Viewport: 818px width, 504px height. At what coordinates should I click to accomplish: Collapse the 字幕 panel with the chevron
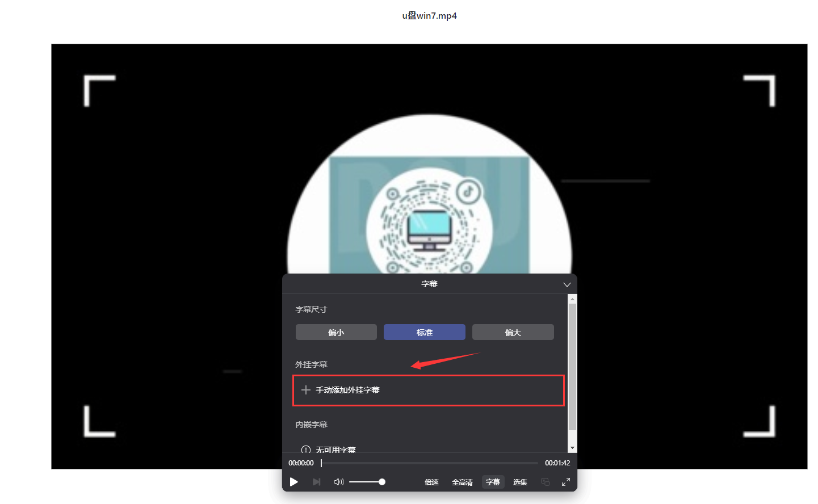[567, 284]
